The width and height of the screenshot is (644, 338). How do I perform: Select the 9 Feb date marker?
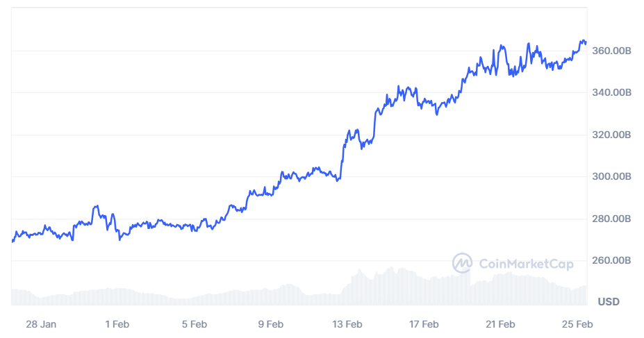pyautogui.click(x=270, y=324)
